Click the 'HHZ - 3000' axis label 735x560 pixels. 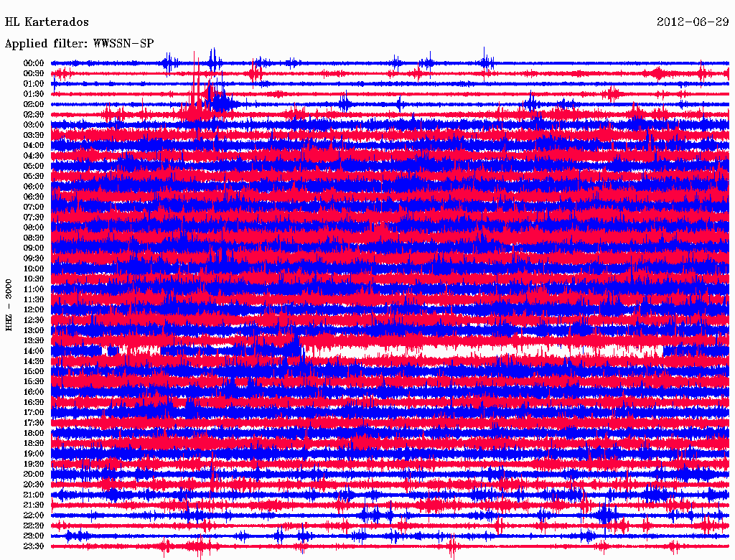[x=9, y=305]
